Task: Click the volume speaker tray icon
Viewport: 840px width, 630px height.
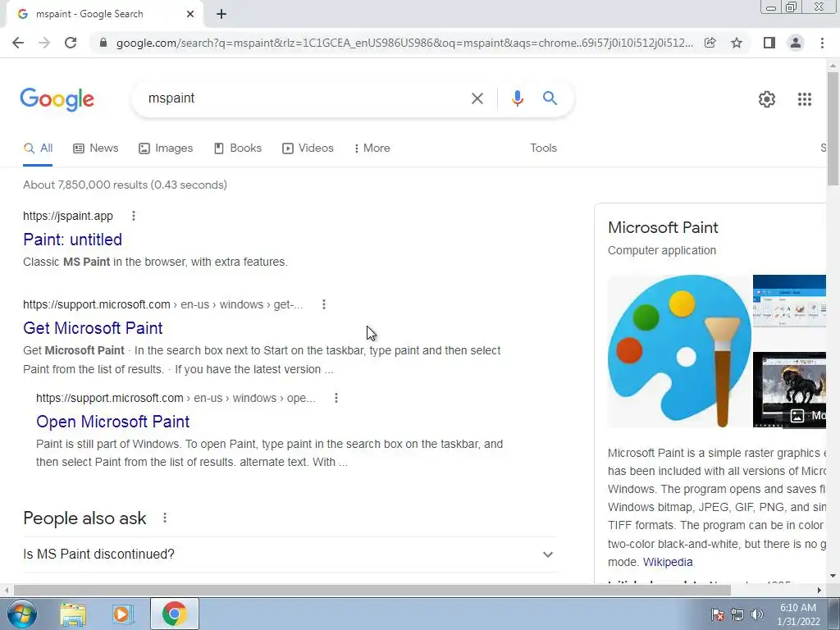Action: [x=757, y=614]
